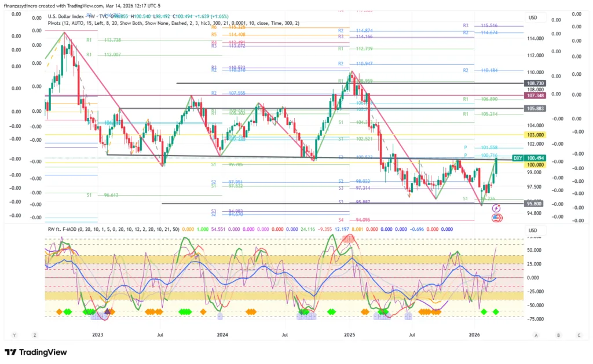Click the 2025 label on the time axis
The width and height of the screenshot is (593, 364).
[349, 335]
